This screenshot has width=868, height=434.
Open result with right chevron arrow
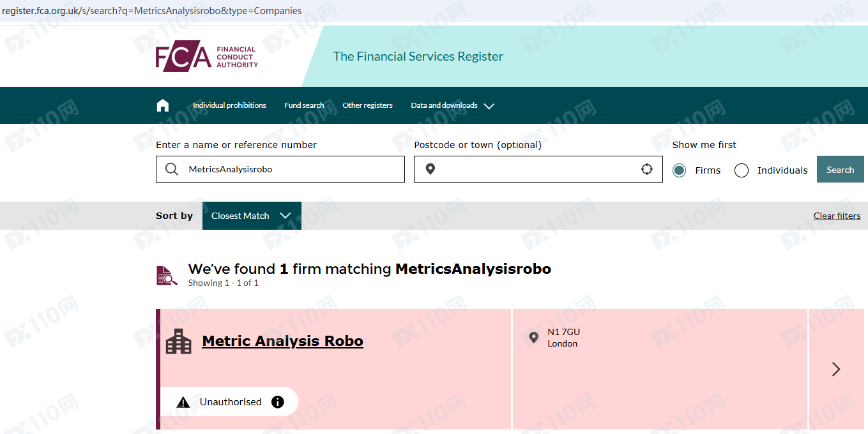coord(836,369)
